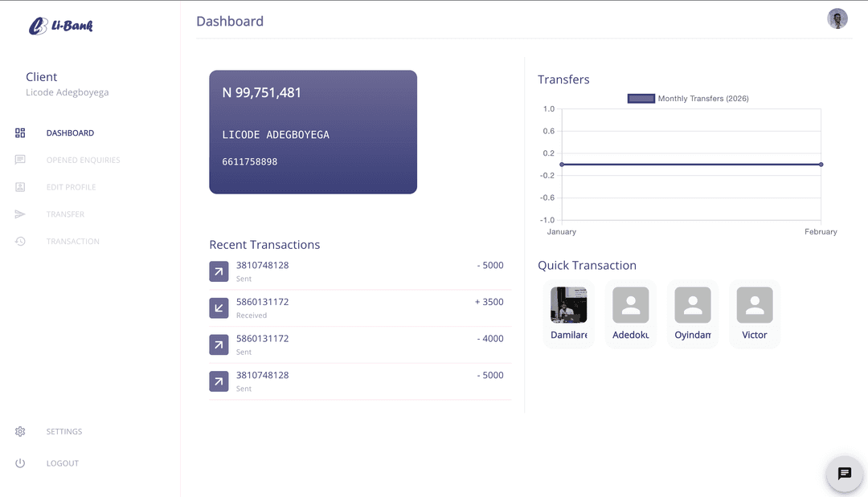
Task: Click the February label on the chart
Action: tap(821, 231)
